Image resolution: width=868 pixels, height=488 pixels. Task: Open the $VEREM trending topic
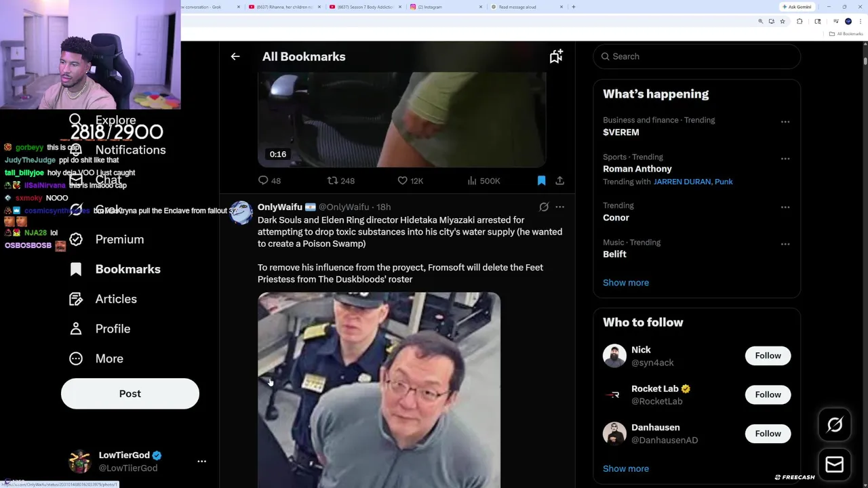coord(620,132)
